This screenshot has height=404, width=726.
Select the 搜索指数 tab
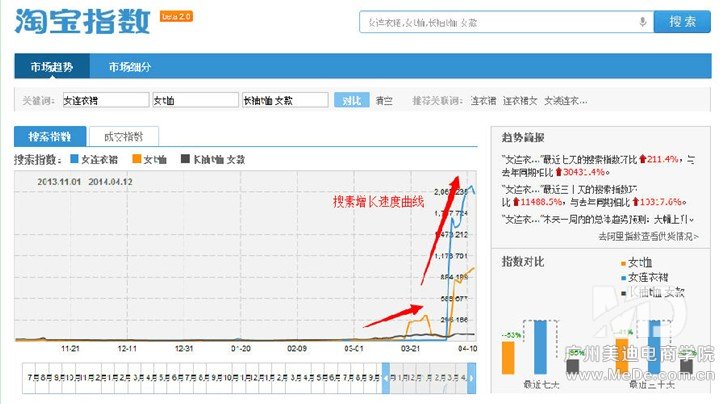click(50, 137)
